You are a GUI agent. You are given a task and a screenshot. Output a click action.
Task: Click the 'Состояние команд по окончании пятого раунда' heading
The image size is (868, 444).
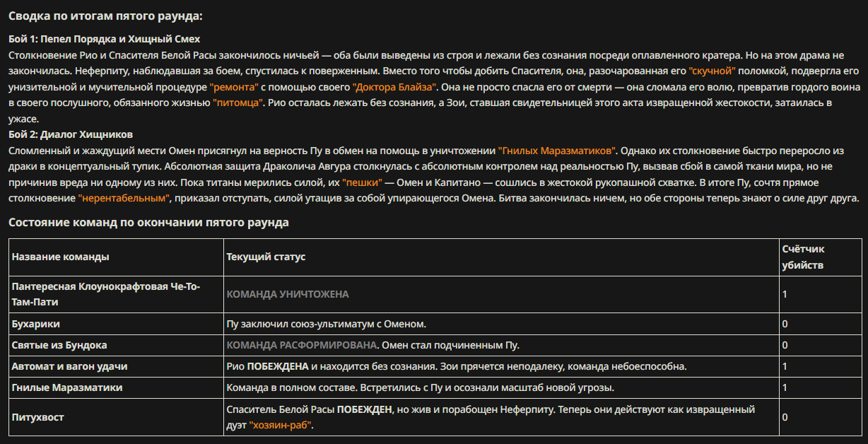point(148,223)
